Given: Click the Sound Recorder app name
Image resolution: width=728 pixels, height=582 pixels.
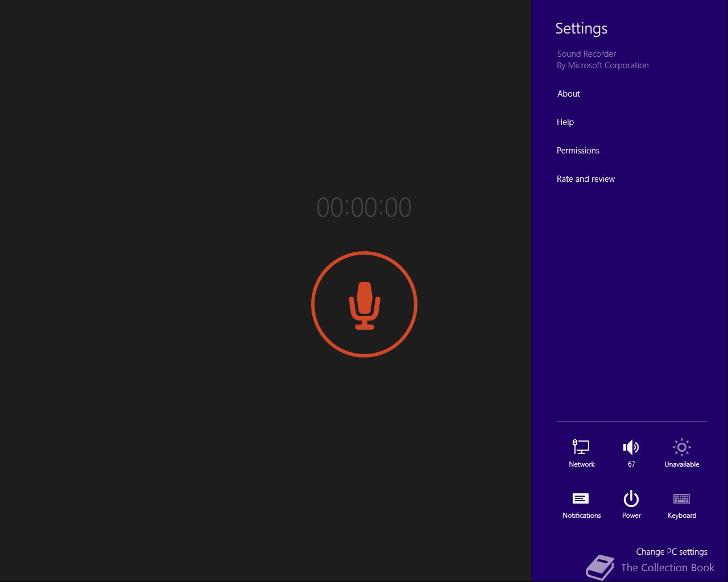Looking at the screenshot, I should [586, 54].
